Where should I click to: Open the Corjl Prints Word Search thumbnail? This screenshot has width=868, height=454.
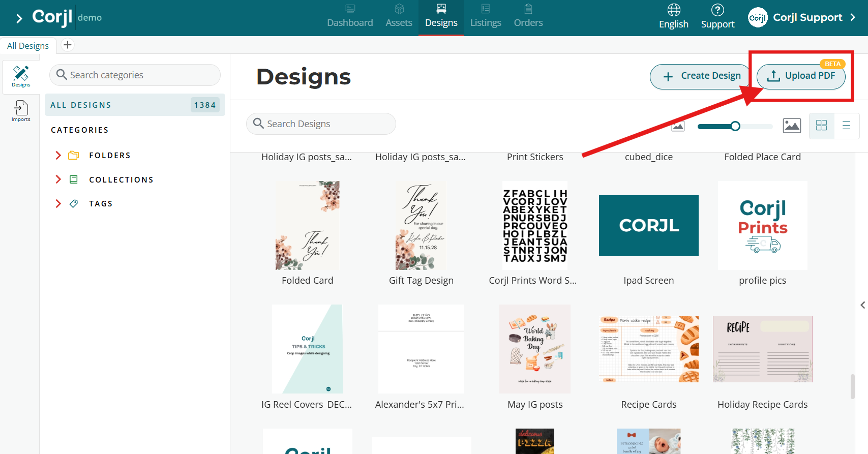coord(535,225)
